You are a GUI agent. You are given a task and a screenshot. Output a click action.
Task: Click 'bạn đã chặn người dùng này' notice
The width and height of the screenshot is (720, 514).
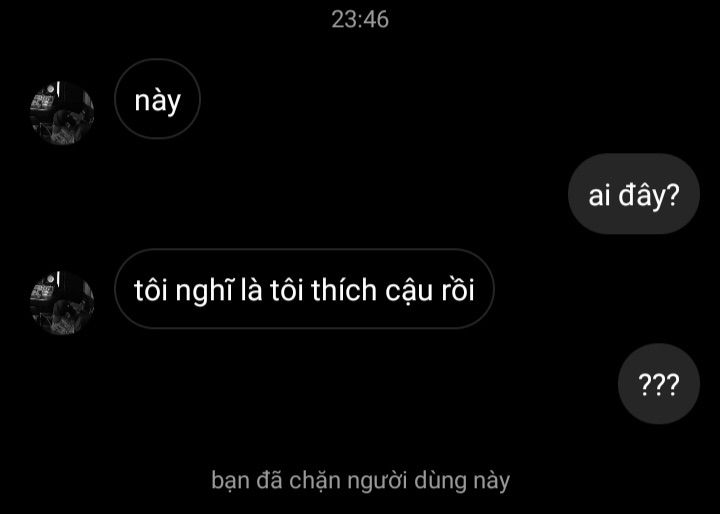360,481
